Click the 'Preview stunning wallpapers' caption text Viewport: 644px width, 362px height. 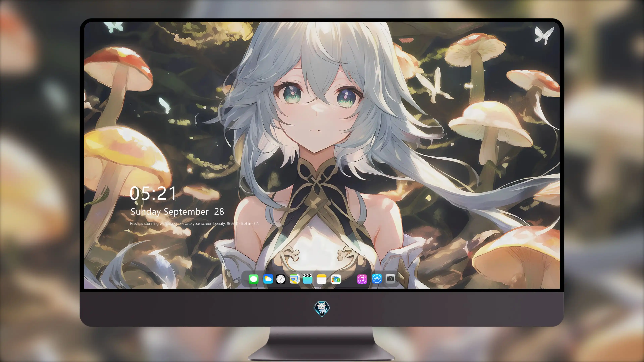point(154,223)
